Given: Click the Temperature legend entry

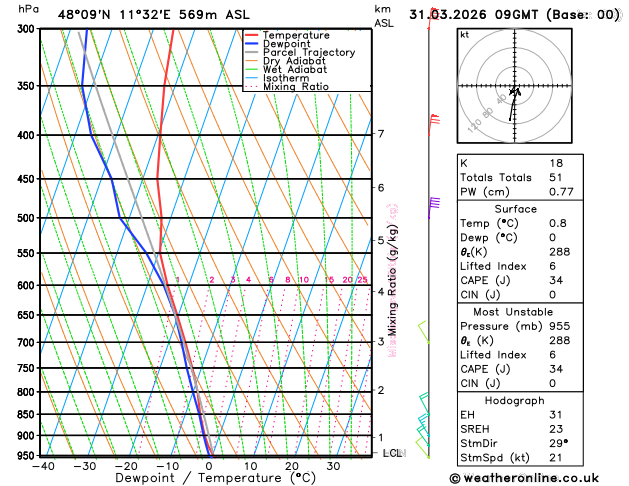Looking at the screenshot, I should (296, 35).
